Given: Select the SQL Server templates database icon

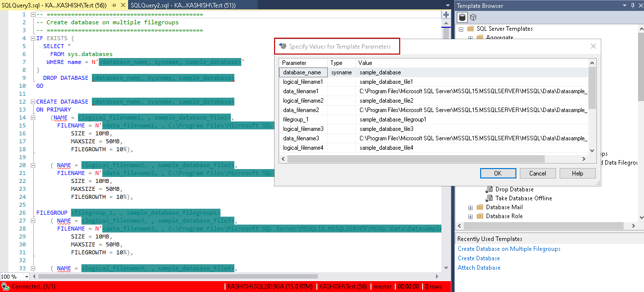Looking at the screenshot, I should tap(462, 17).
